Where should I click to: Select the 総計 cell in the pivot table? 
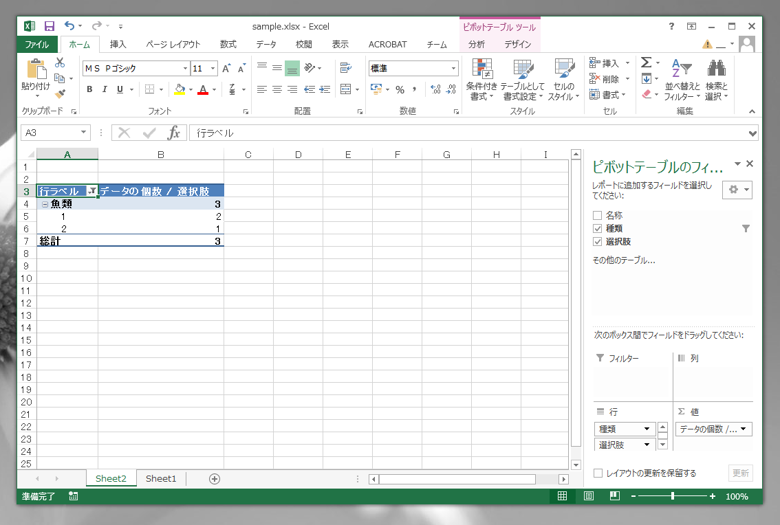point(67,241)
